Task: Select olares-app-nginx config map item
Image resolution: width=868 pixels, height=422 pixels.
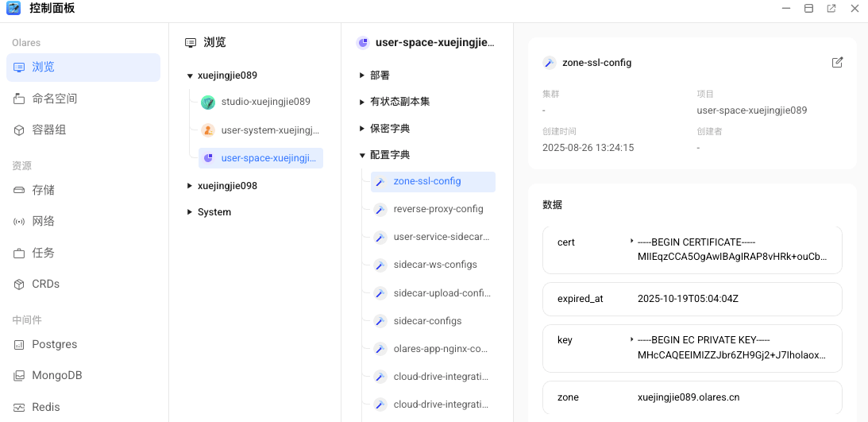Action: (440, 349)
